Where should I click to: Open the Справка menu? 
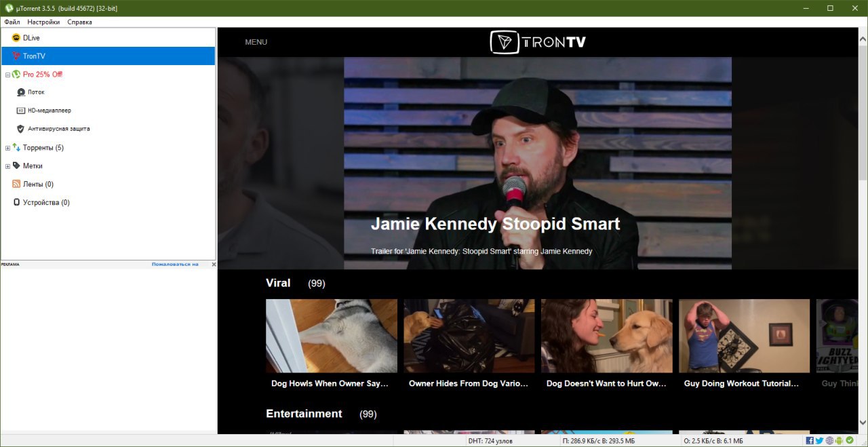coord(79,22)
